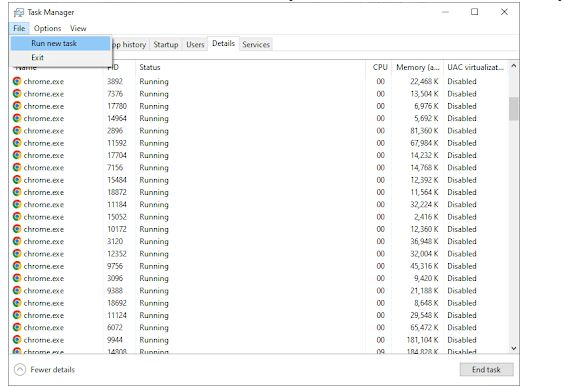Select memory value 22,468 K
The width and height of the screenshot is (564, 387).
[424, 82]
